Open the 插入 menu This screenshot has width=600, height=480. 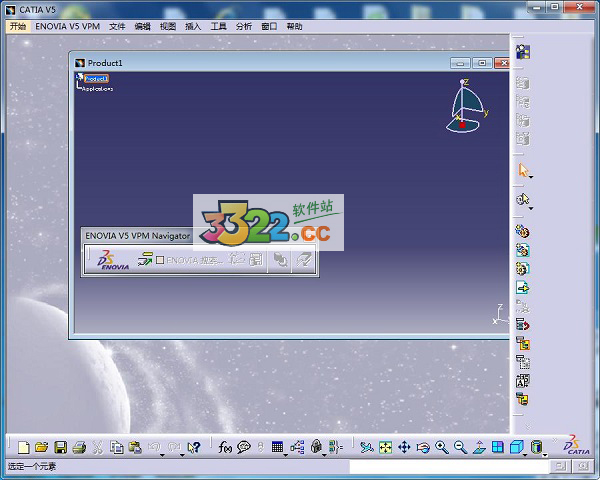click(193, 26)
